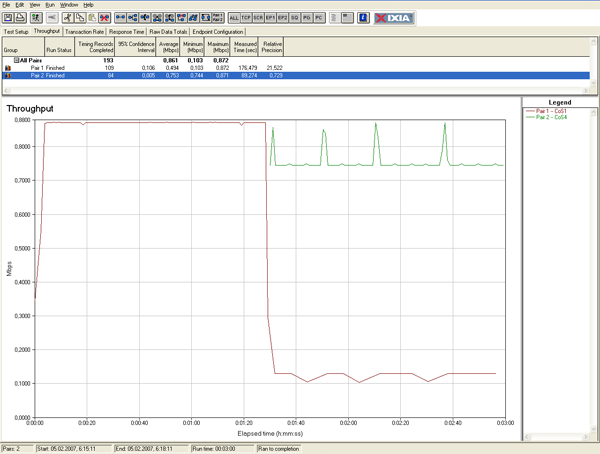The image size is (600, 454).
Task: Click results table scroll-down arrow
Action: pos(593,83)
